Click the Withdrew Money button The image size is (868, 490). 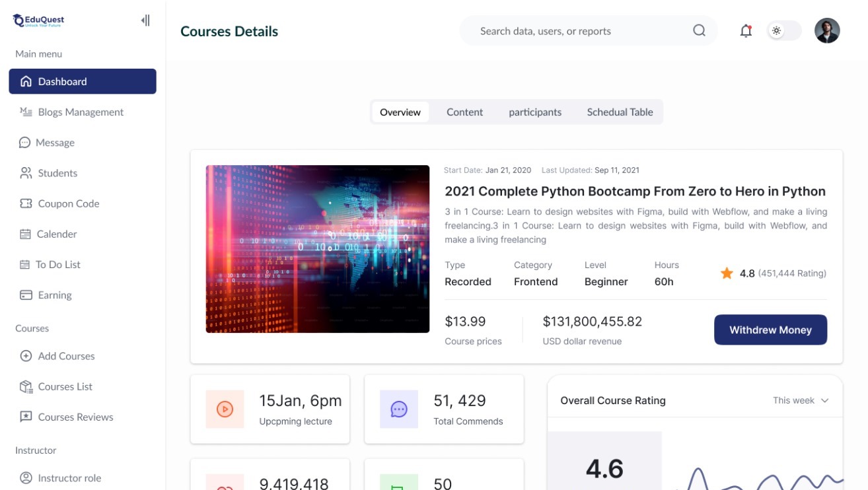pos(770,330)
